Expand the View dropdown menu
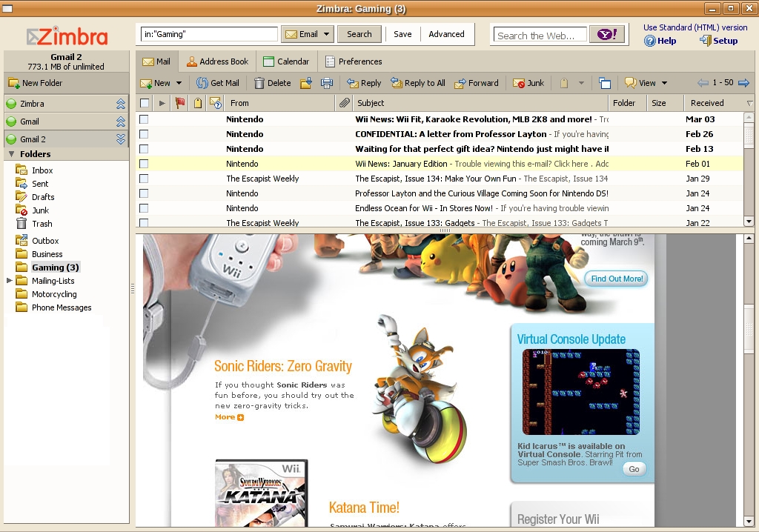 (664, 83)
